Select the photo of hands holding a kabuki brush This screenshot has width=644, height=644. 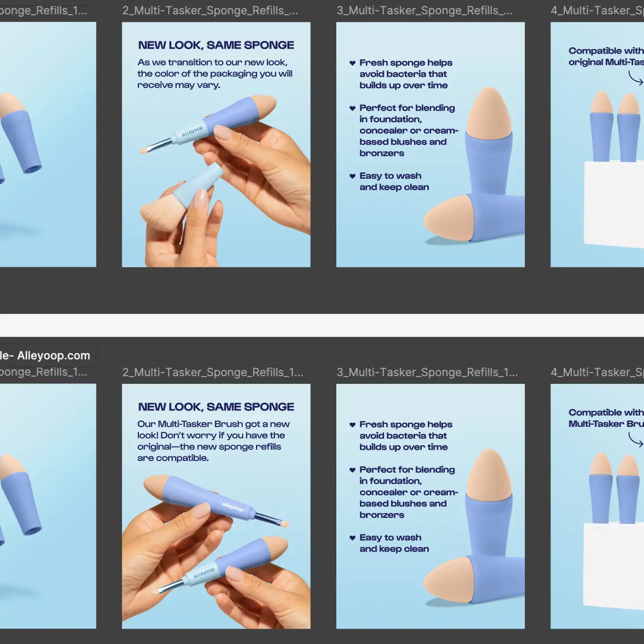tap(225, 181)
